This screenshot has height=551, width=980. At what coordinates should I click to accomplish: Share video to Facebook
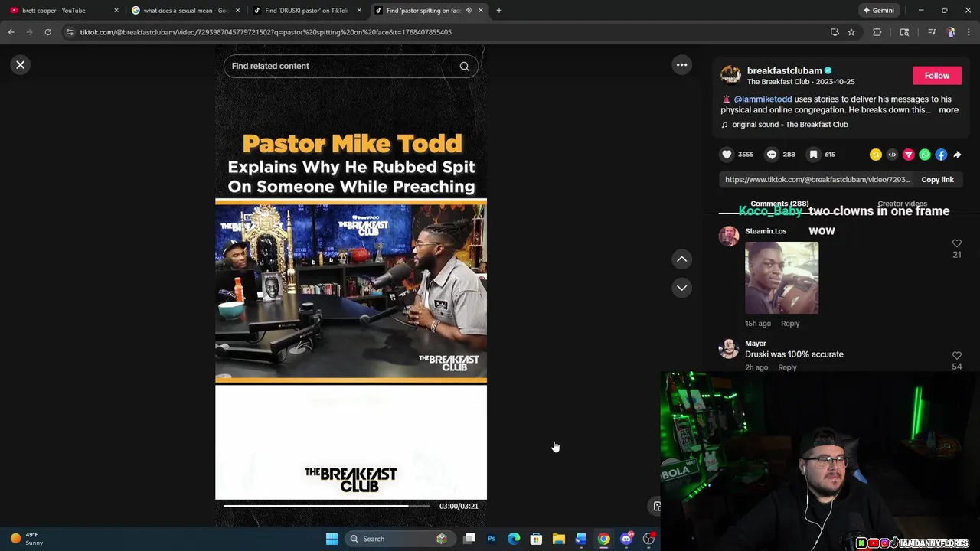[x=941, y=155]
